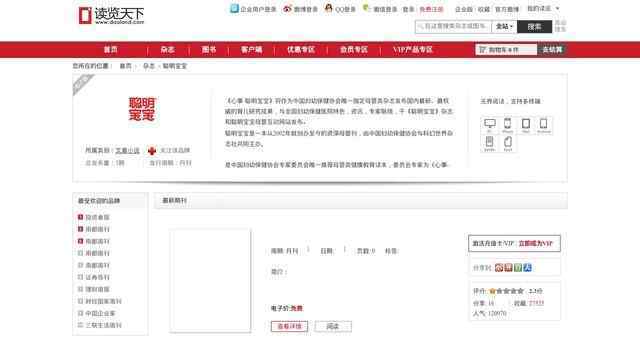Click the 免费注册 link

[x=431, y=9]
